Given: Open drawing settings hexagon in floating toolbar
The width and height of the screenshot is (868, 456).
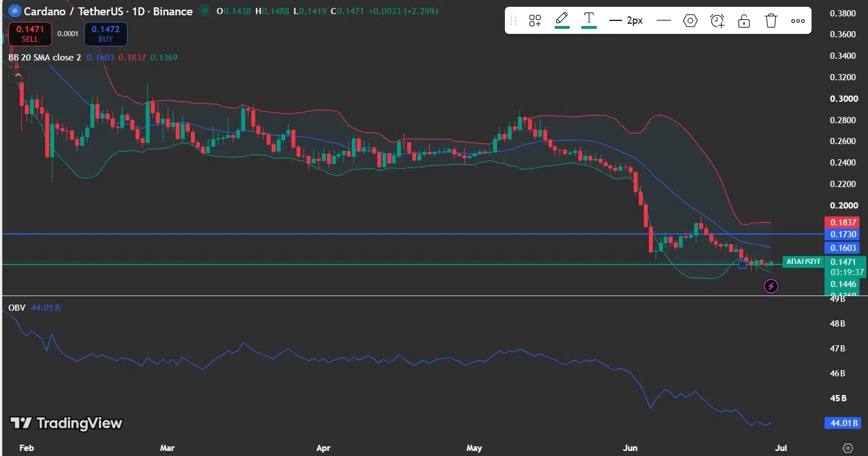Looking at the screenshot, I should click(690, 21).
